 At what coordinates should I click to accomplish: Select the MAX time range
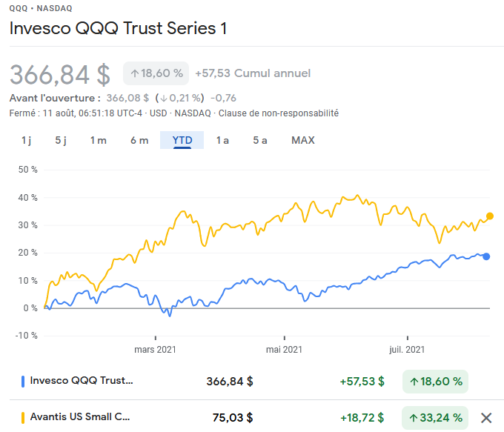(x=303, y=140)
